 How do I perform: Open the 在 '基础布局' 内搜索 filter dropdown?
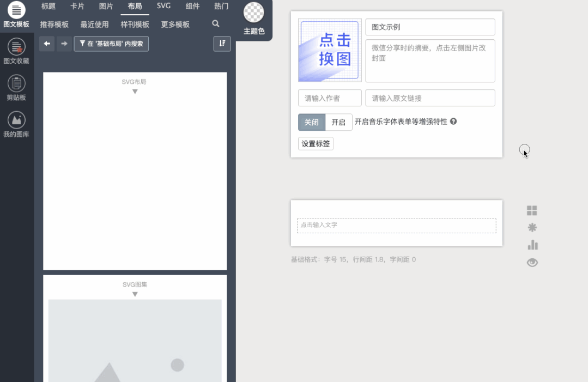coord(111,44)
